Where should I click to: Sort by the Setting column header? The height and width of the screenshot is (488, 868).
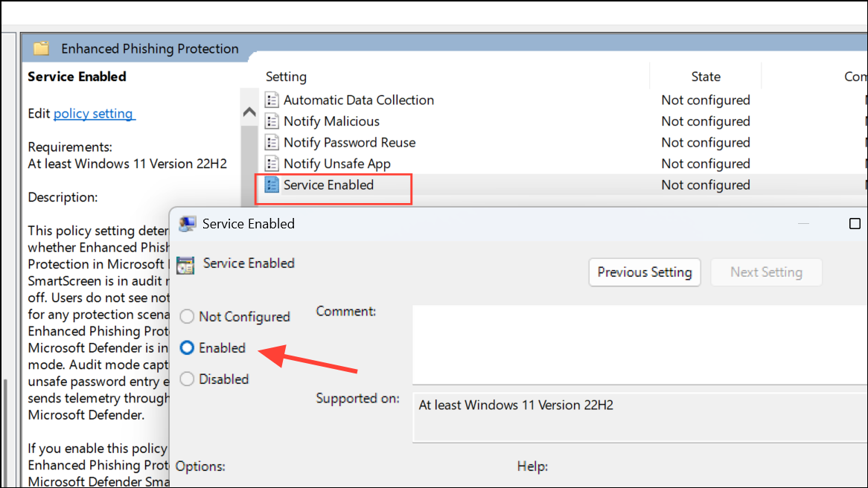(x=286, y=77)
